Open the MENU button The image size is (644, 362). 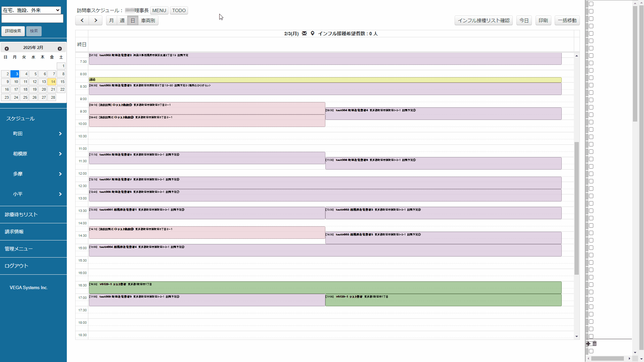click(x=159, y=10)
